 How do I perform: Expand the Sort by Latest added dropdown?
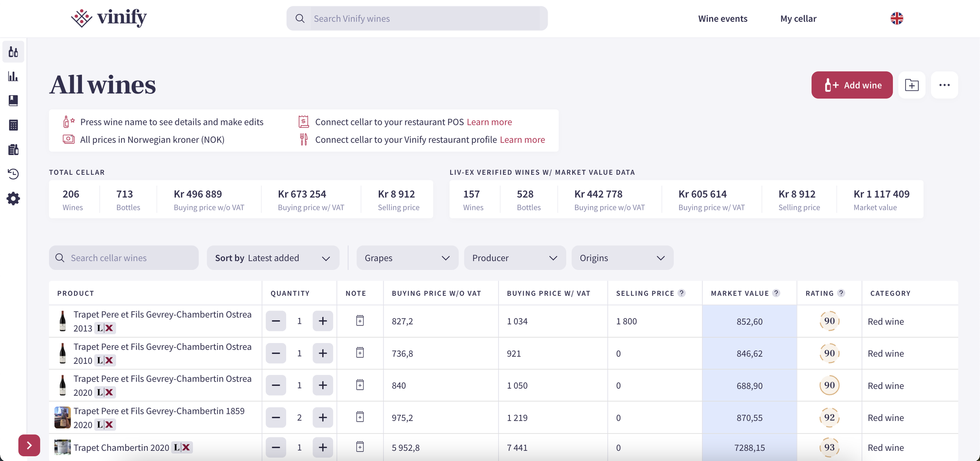273,258
